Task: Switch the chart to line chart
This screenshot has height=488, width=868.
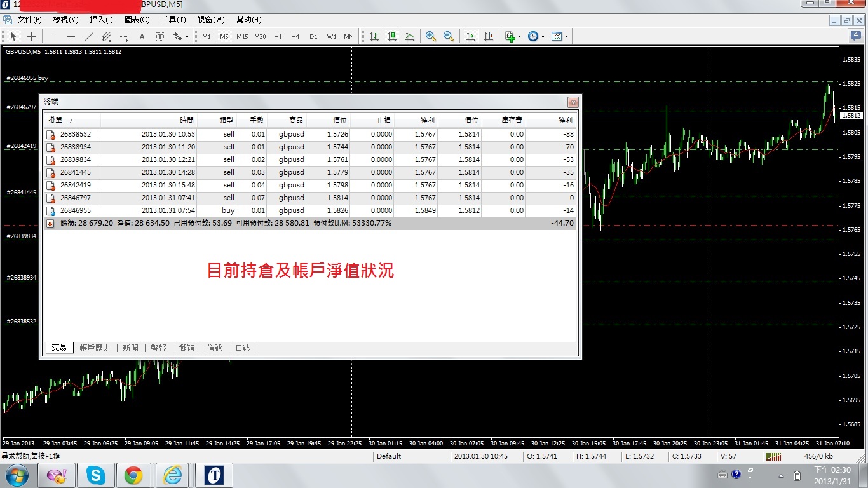Action: click(x=410, y=36)
